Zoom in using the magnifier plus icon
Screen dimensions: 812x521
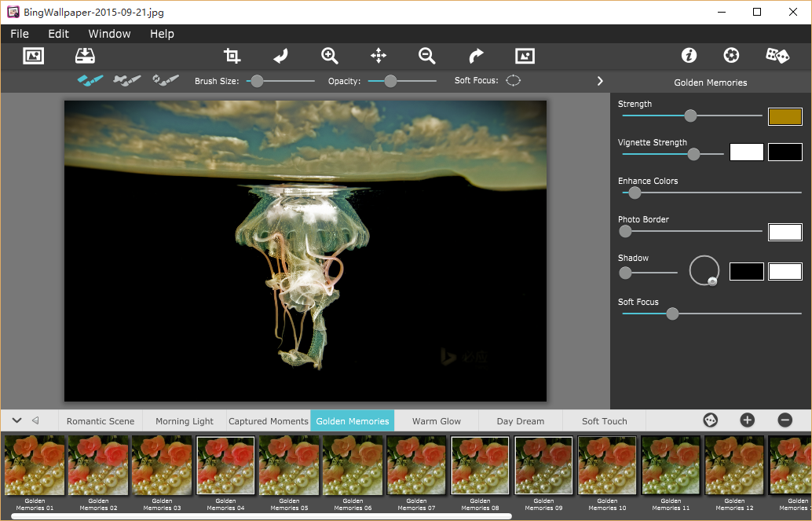click(x=330, y=56)
